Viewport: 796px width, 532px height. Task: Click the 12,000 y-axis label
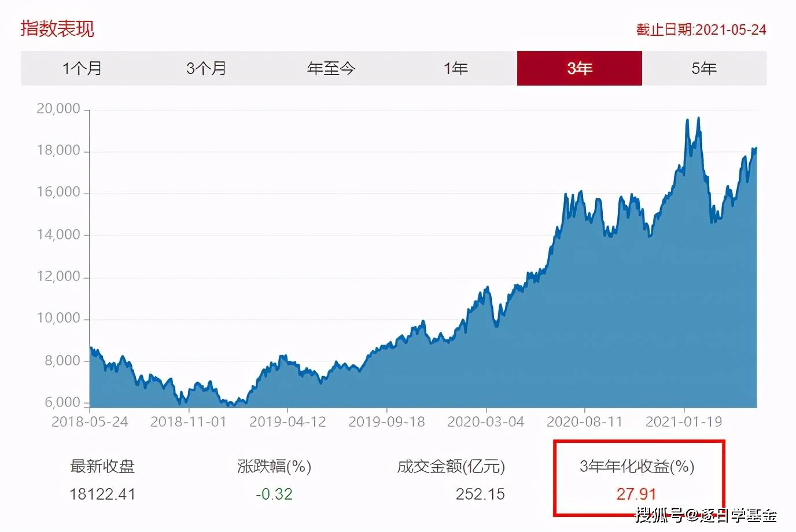tap(58, 276)
